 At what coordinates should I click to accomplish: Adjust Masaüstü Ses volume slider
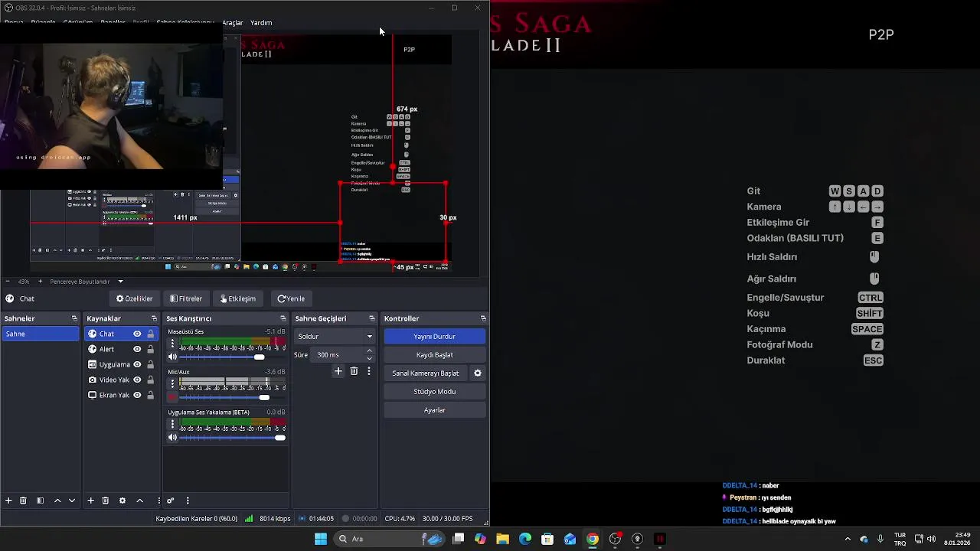pos(232,357)
